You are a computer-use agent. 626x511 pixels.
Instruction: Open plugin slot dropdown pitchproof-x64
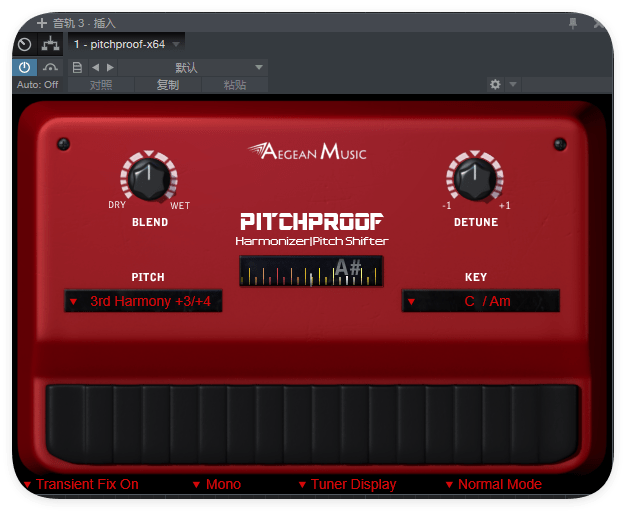coord(126,44)
